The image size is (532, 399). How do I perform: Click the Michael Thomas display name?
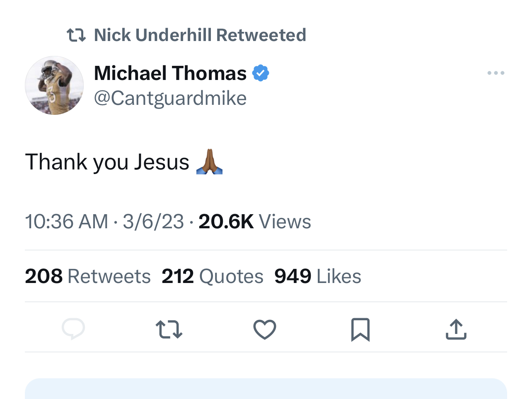coord(170,73)
